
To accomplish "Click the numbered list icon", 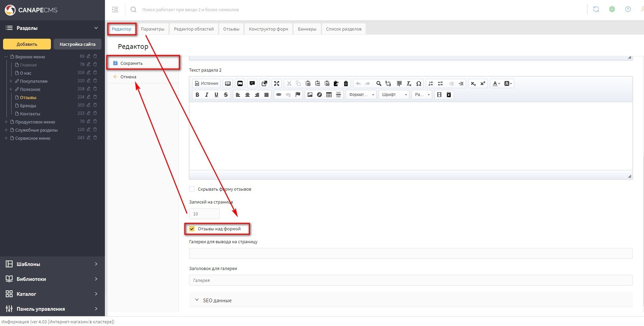I will (430, 84).
